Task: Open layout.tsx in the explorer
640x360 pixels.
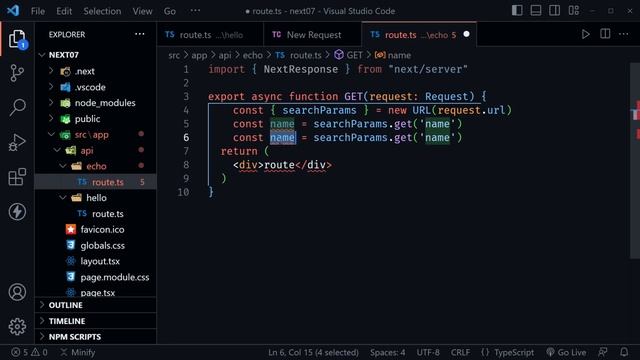Action: point(96,261)
